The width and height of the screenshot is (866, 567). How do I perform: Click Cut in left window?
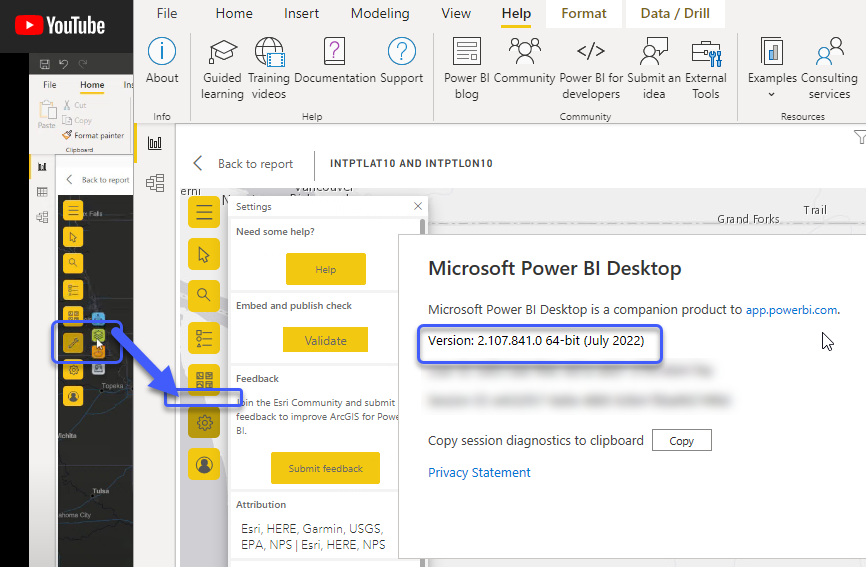(x=75, y=105)
